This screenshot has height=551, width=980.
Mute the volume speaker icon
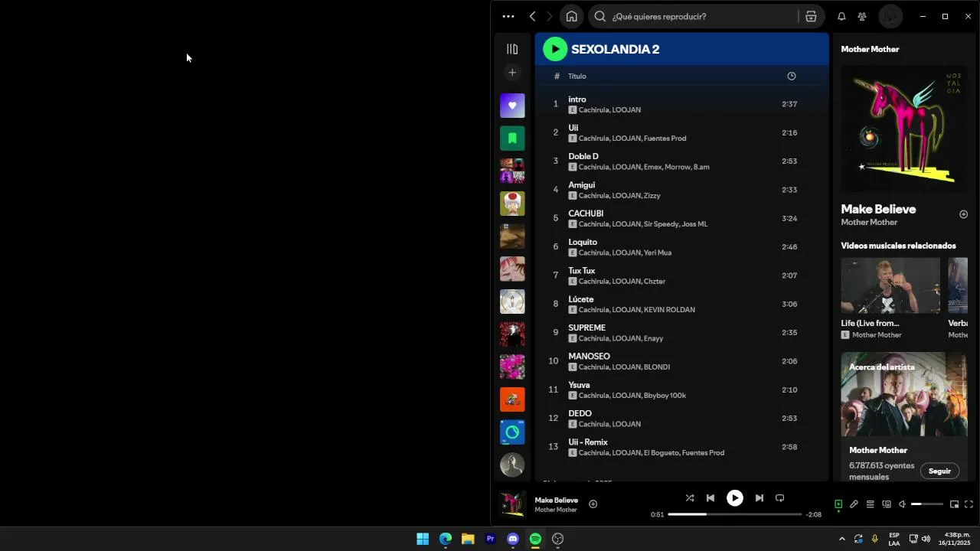(x=902, y=504)
